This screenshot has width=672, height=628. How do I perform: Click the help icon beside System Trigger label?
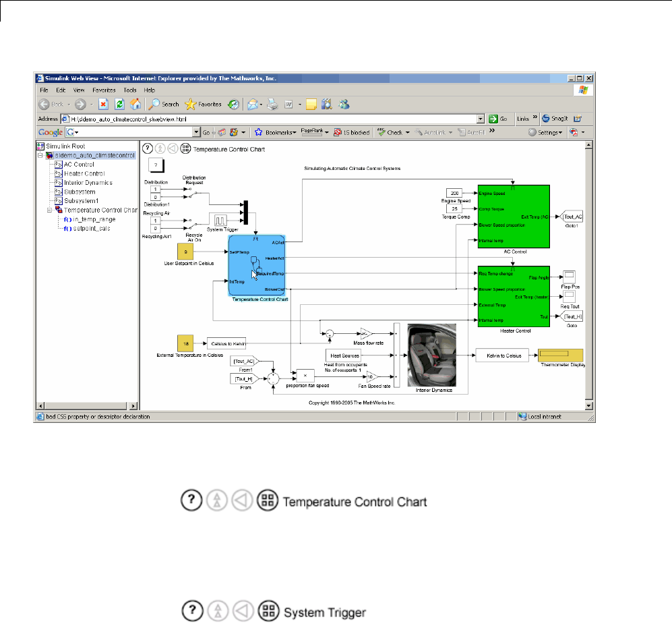point(192,610)
